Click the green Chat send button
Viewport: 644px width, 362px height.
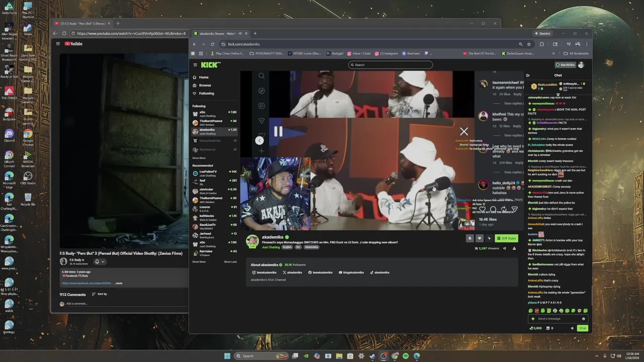582,328
